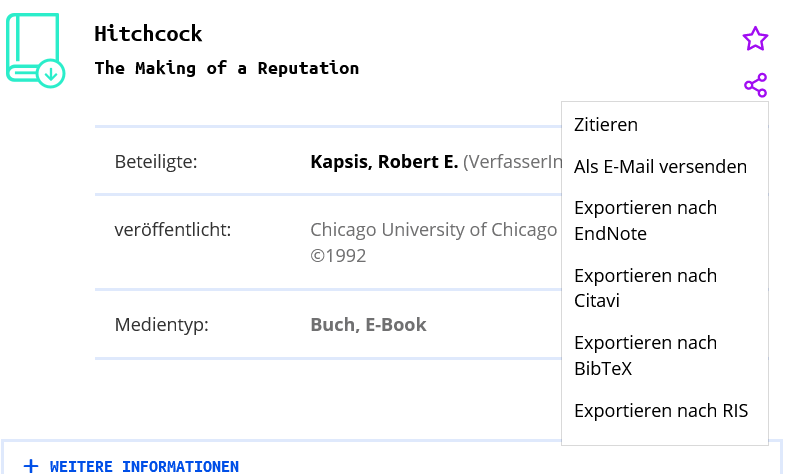Image resolution: width=789 pixels, height=474 pixels.
Task: Add Hitchcock to favorites with star icon
Action: (x=755, y=39)
